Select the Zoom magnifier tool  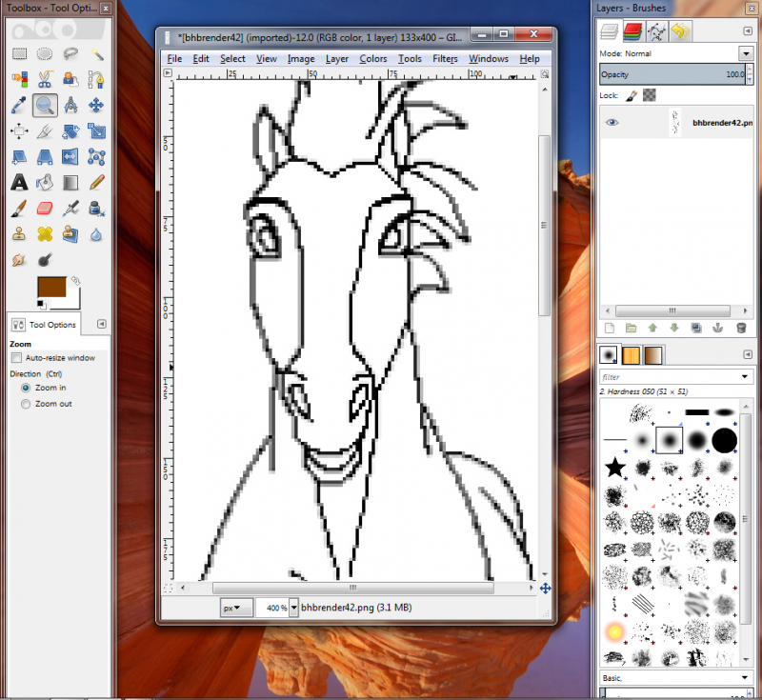(x=45, y=106)
